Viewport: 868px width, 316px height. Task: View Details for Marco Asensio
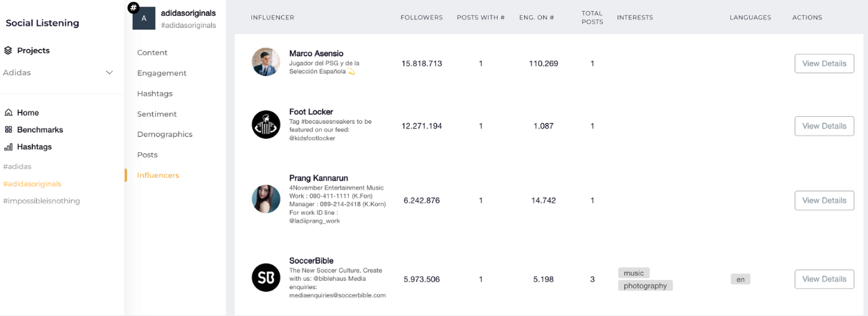click(824, 63)
